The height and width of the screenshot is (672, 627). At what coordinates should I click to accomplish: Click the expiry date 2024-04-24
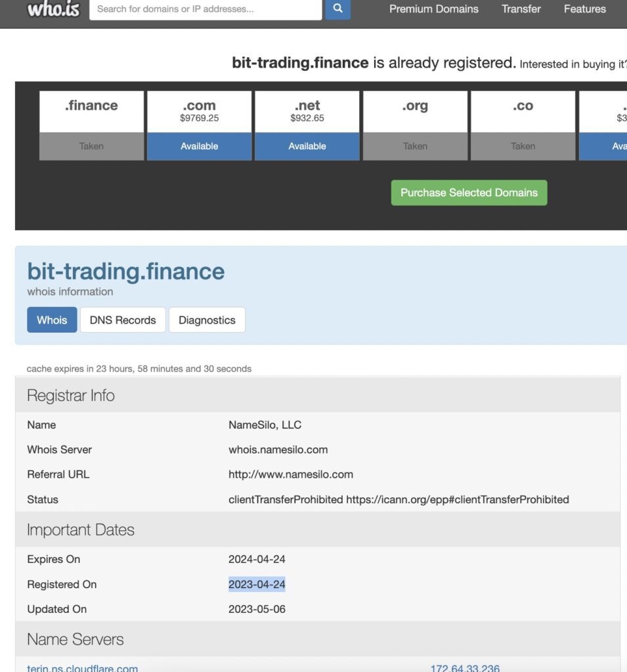coord(257,559)
